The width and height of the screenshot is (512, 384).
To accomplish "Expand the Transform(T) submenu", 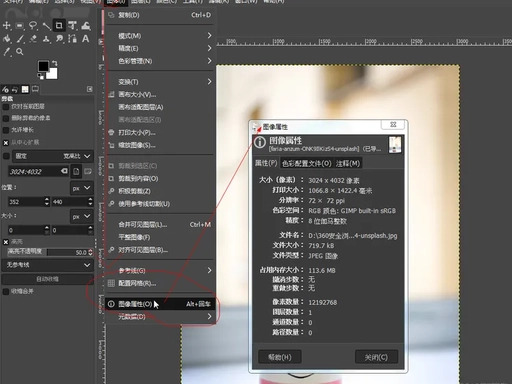I will click(x=161, y=82).
